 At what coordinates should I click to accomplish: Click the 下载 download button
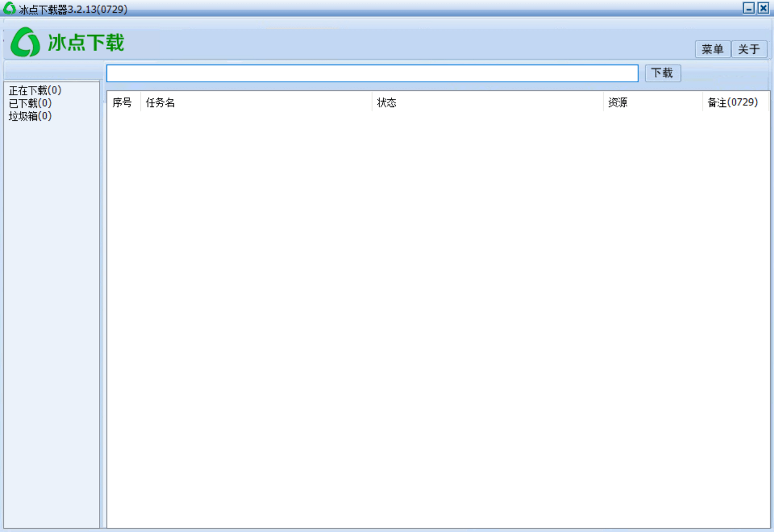pyautogui.click(x=663, y=73)
